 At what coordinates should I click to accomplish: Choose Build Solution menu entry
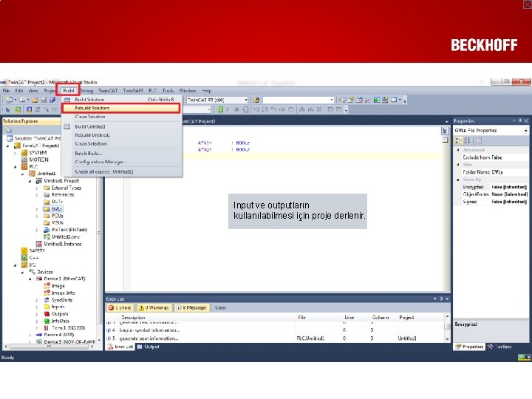[122, 100]
